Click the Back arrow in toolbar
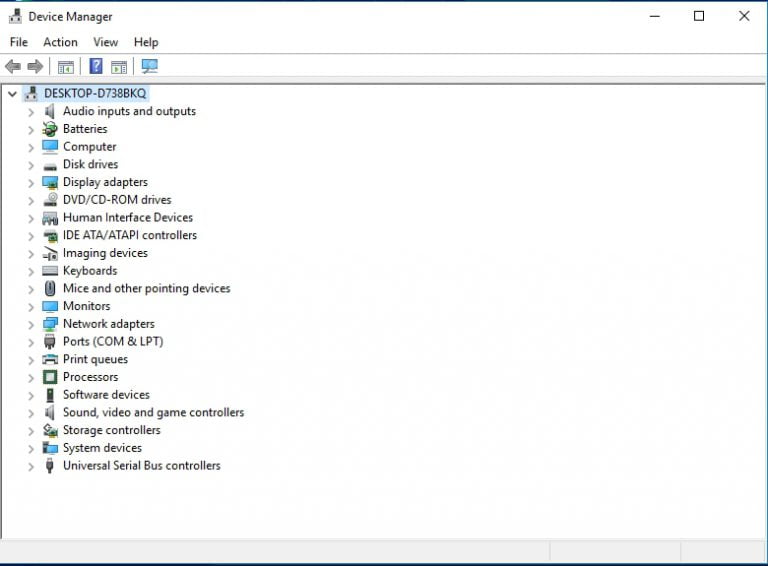 13,67
